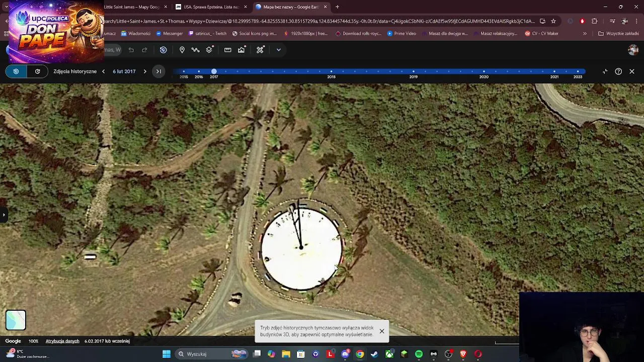The image size is (644, 362).
Task: Undo last action in Google Earth toolbar
Action: coord(131,50)
